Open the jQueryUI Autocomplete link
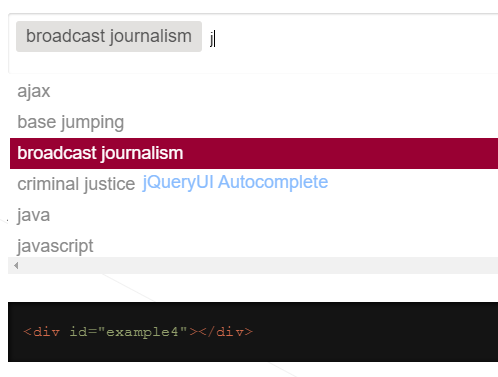The image size is (498, 377). point(235,182)
